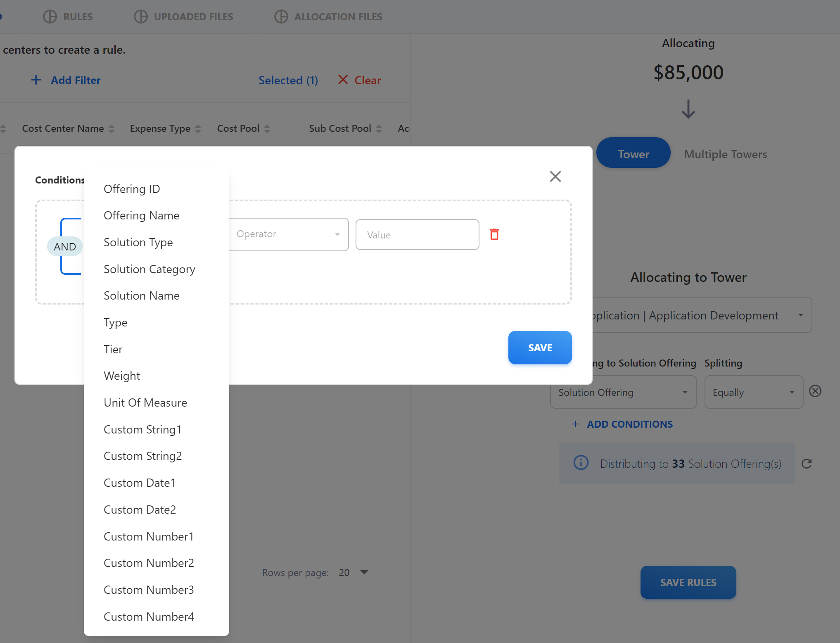Delete condition row with red trash icon
Image resolution: width=840 pixels, height=643 pixels.
494,234
